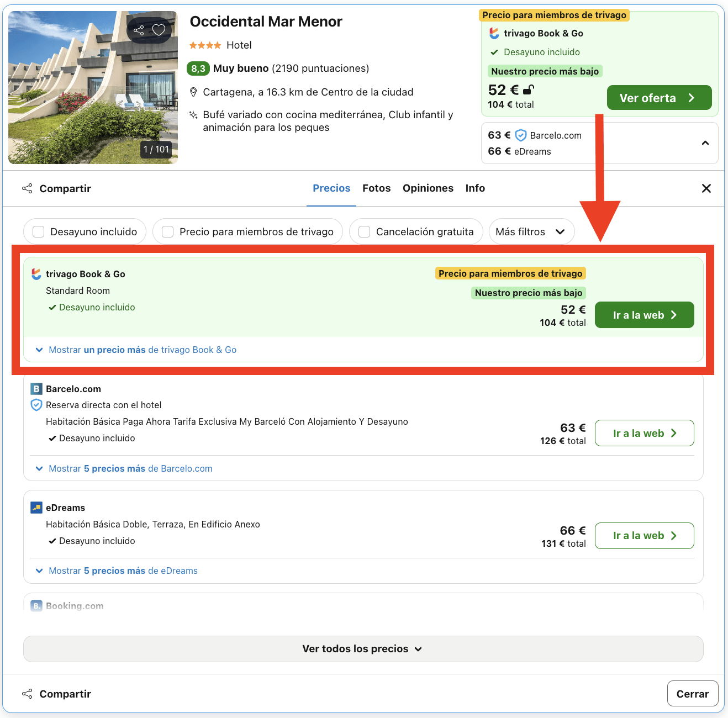Image resolution: width=728 pixels, height=718 pixels.
Task: Click the 66 € eDreams summary price
Action: tap(499, 151)
